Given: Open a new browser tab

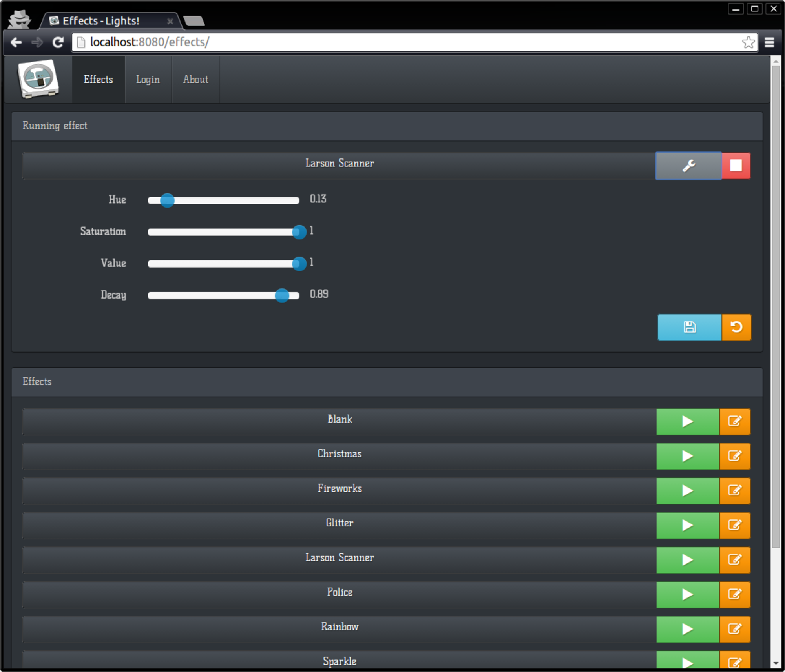Looking at the screenshot, I should click(x=194, y=21).
